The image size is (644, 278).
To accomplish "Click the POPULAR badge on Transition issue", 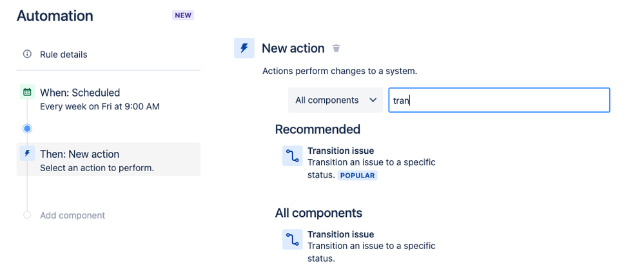I will (357, 176).
